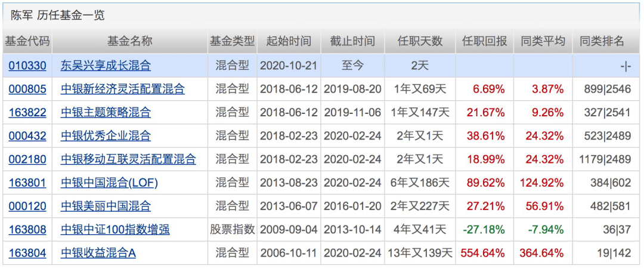Viewport: 644px width, 269px height.
Task: Click the 任职天数 column header
Action: coord(420,41)
